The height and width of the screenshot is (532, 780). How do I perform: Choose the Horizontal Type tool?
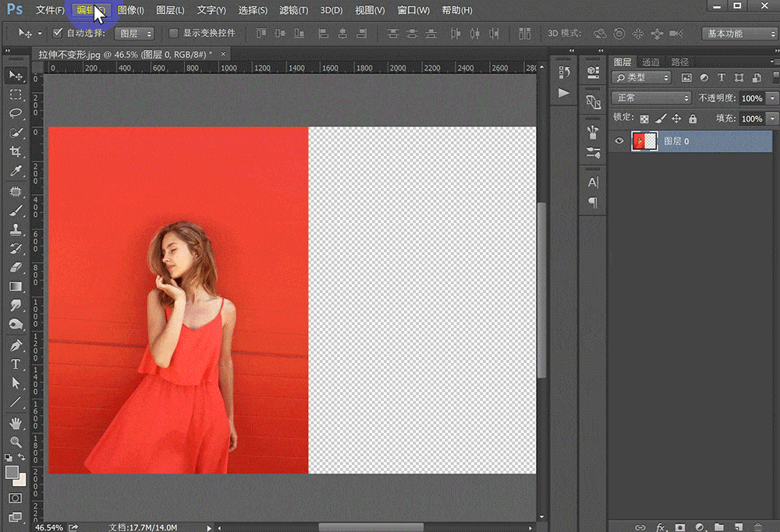point(16,364)
